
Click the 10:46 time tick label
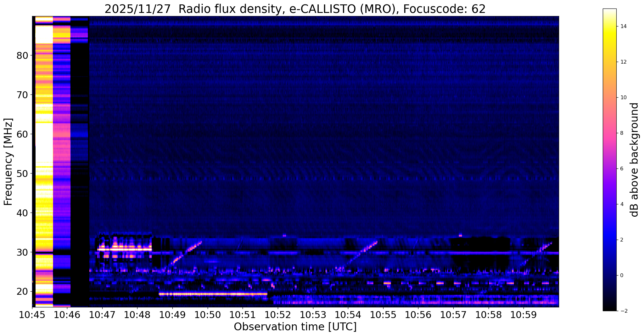point(67,315)
